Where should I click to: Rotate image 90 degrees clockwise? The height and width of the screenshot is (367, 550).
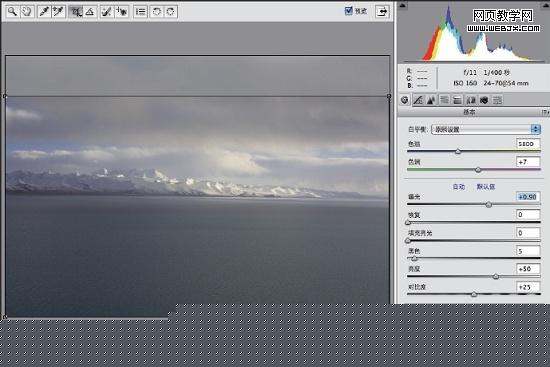click(x=171, y=12)
